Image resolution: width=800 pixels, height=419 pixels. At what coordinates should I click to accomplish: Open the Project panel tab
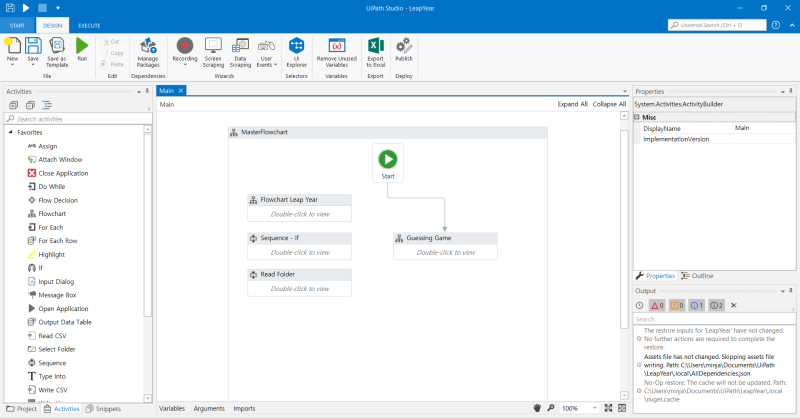21,409
